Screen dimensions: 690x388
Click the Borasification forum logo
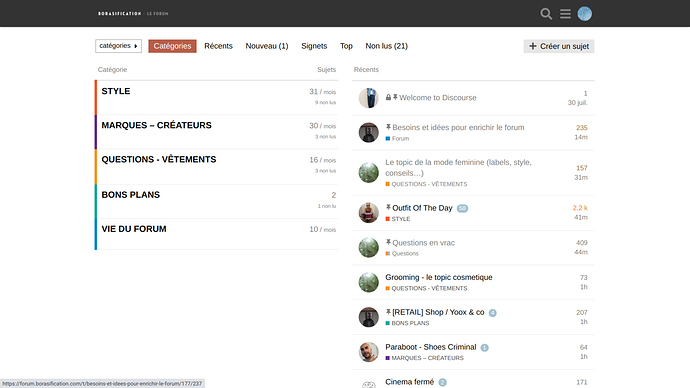[133, 14]
